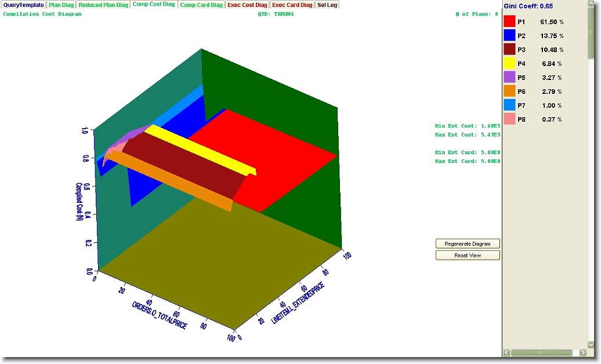Screen dimensions: 601x364
Task: Open the Exec Cost Diag tab
Action: pos(247,5)
